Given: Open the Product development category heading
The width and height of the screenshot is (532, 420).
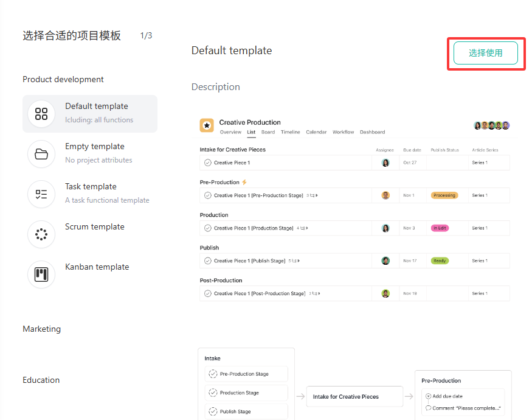Looking at the screenshot, I should (63, 79).
